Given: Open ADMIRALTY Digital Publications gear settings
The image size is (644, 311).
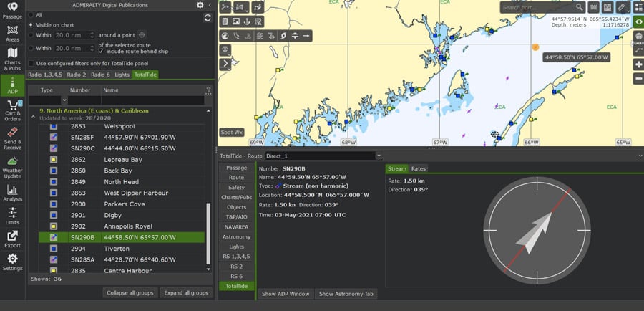Looking at the screenshot, I should (200, 5).
